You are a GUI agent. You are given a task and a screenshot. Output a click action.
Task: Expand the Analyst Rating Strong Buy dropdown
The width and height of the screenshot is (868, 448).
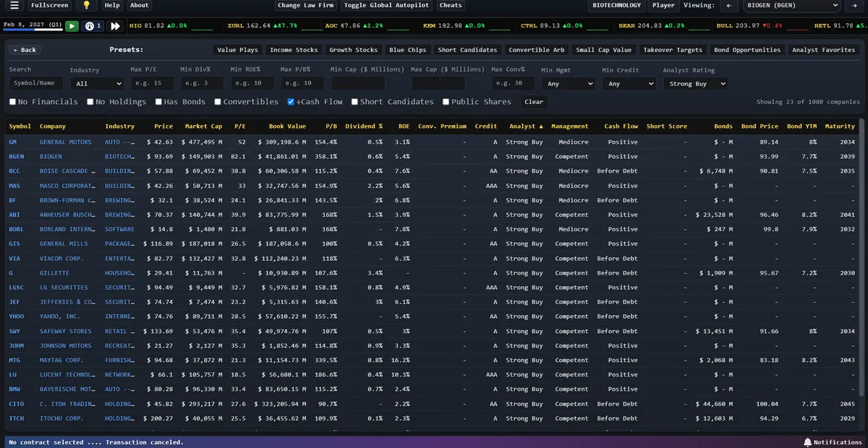tap(695, 84)
